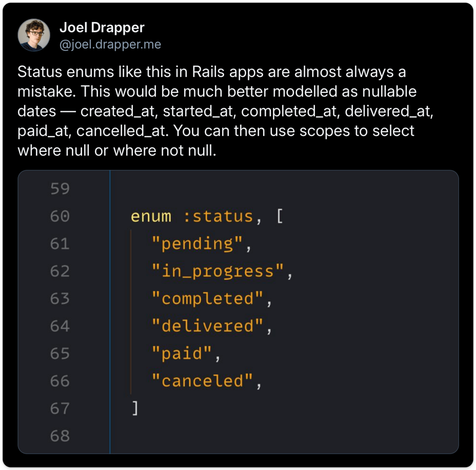
Task: Click the "pending" string in the code
Action: pyautogui.click(x=197, y=244)
